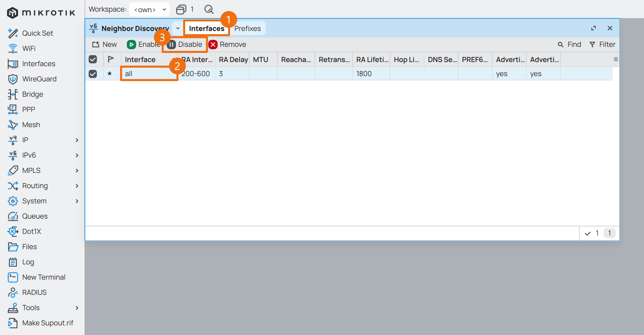Screen dimensions: 644x335
Task: Open the Files folder icon
Action: coord(13,247)
